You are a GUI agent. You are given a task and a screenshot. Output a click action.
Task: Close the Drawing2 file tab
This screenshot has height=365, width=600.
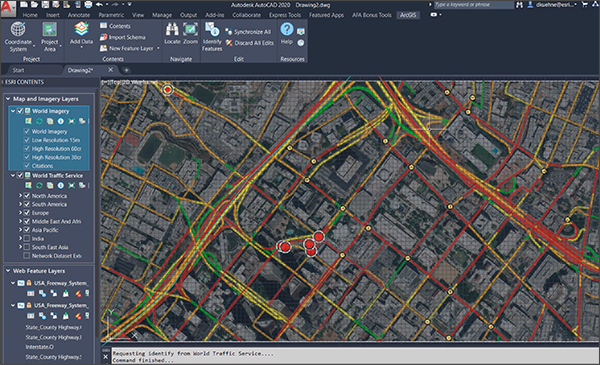coord(110,70)
